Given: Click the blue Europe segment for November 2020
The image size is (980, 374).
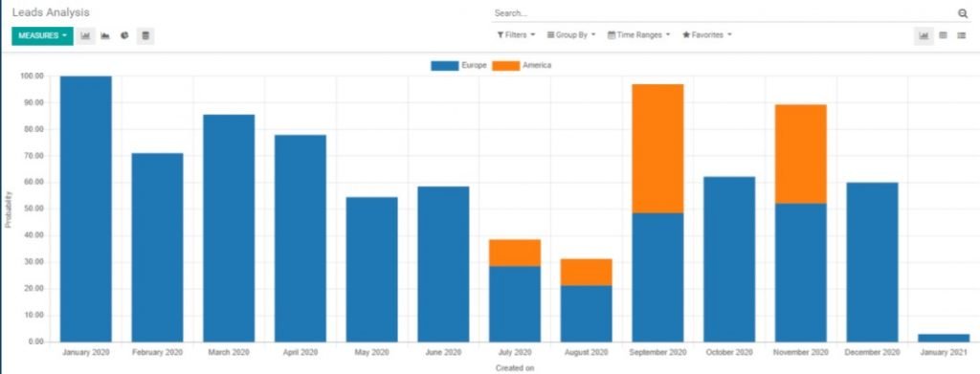Looking at the screenshot, I should coord(801,273).
